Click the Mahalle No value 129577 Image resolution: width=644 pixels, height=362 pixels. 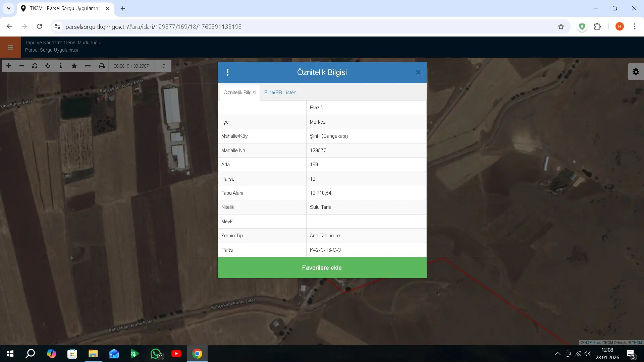tap(318, 150)
